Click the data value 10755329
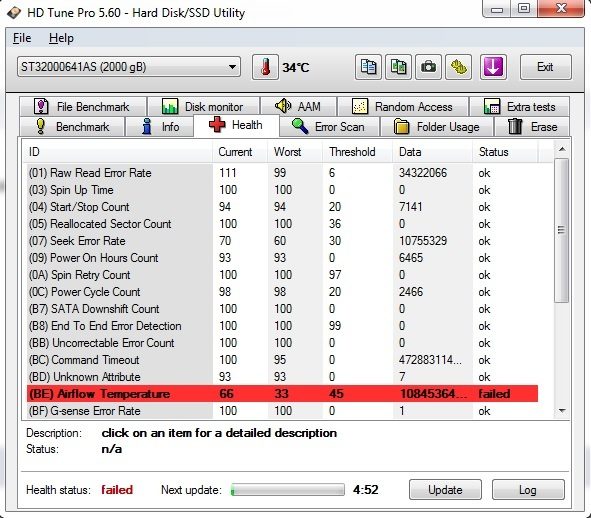Viewport: 591px width, 518px height. coord(423,241)
